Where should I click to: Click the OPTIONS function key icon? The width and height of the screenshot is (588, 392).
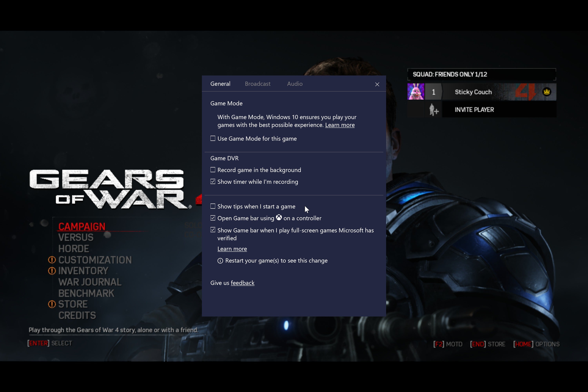pyautogui.click(x=523, y=343)
